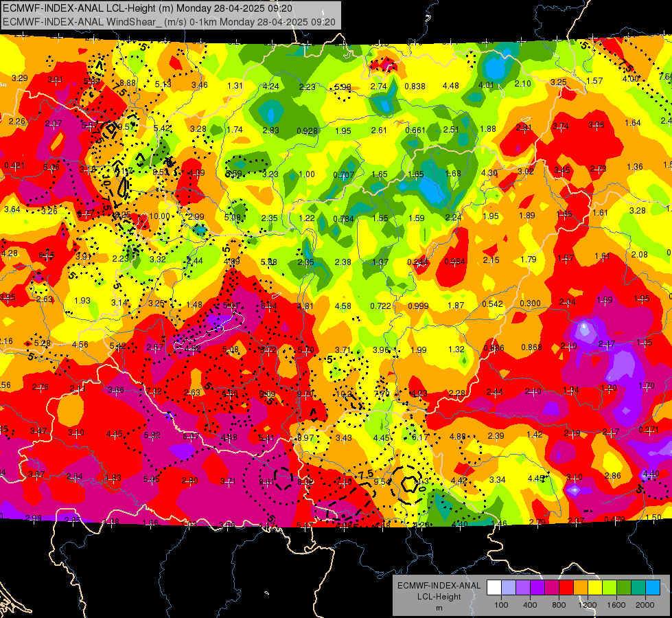672x618 pixels.
Task: Click the wind shear value 0.999
Action: 418,306
